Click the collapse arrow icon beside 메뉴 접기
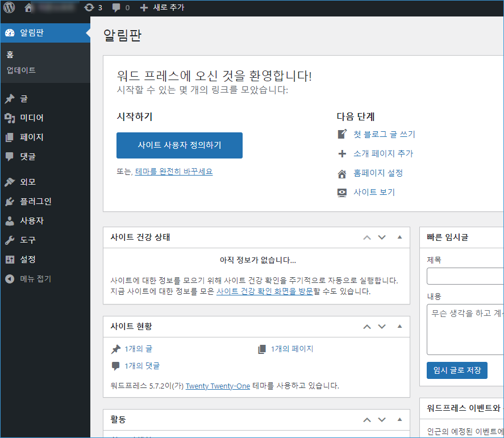The image size is (504, 438). [x=10, y=278]
